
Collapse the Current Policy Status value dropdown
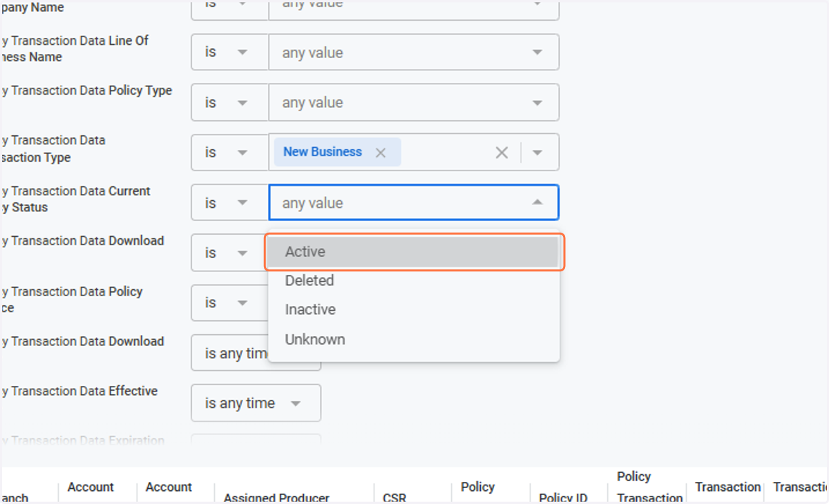537,202
